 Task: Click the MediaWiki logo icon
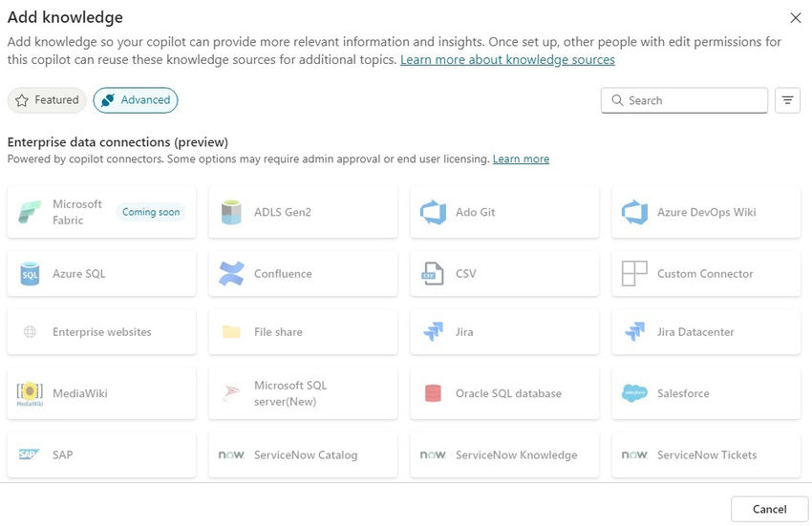pos(30,393)
